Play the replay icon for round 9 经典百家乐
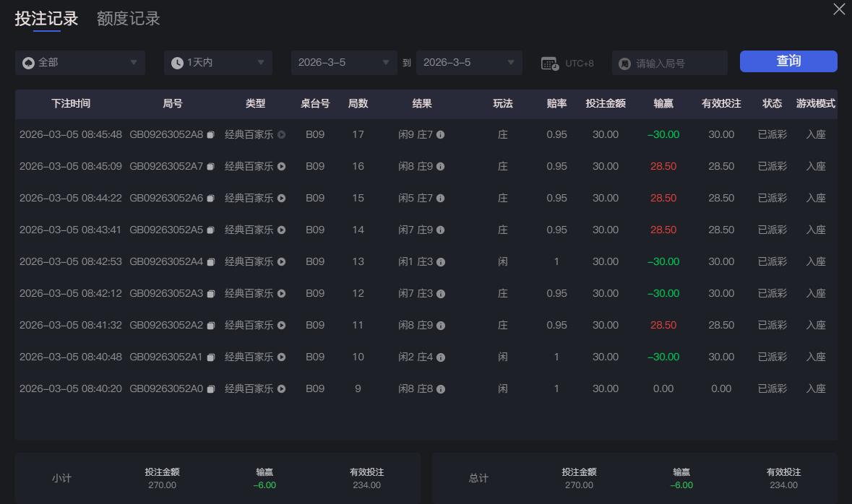The height and width of the screenshot is (504, 852). 281,388
